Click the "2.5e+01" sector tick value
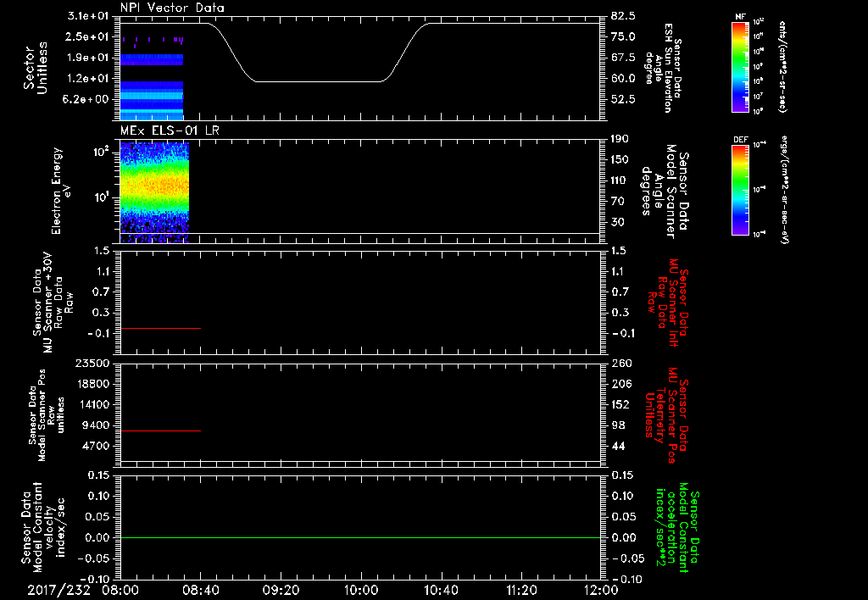This screenshot has width=868, height=600. pos(88,36)
